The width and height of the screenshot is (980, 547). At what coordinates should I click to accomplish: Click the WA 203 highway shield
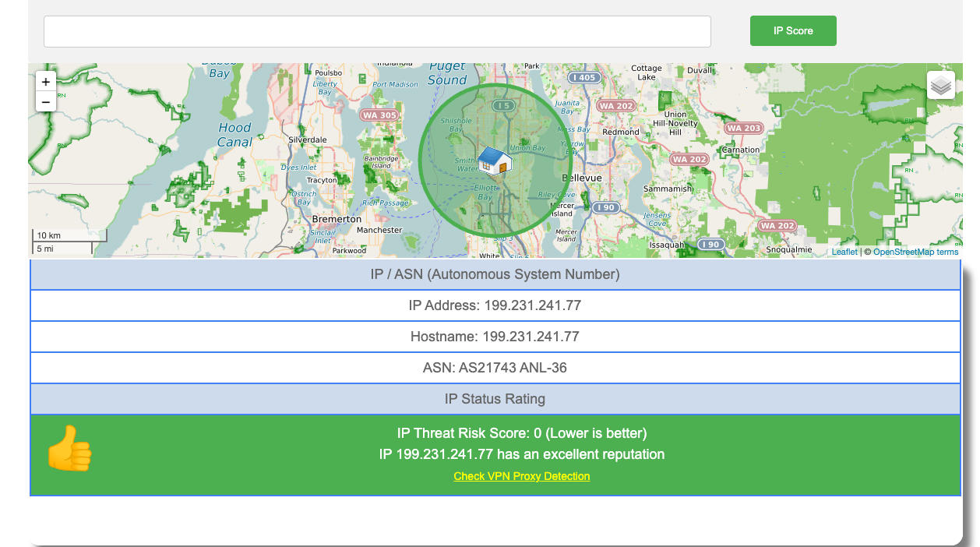pyautogui.click(x=743, y=128)
